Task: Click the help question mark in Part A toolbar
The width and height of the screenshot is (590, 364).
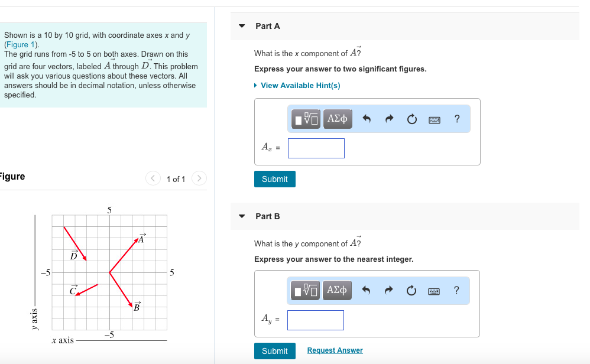Action: tap(456, 119)
